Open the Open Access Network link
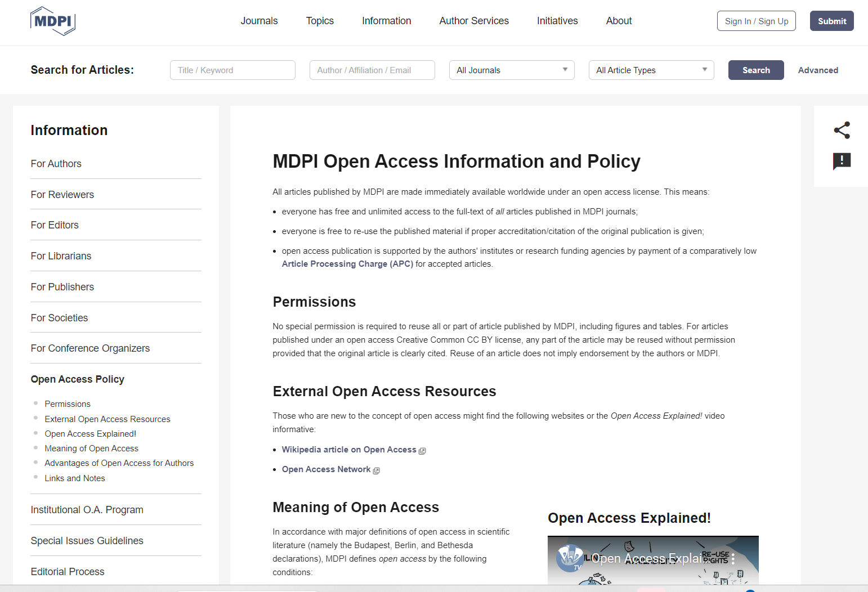The height and width of the screenshot is (592, 868). pos(326,469)
